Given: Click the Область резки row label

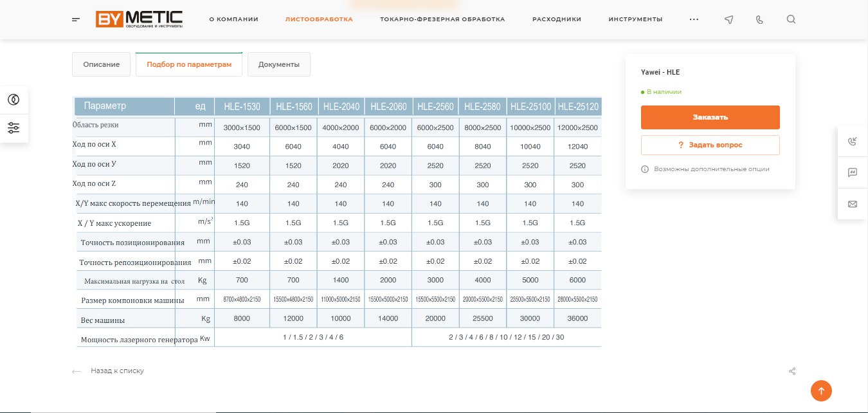Looking at the screenshot, I should pyautogui.click(x=95, y=125).
